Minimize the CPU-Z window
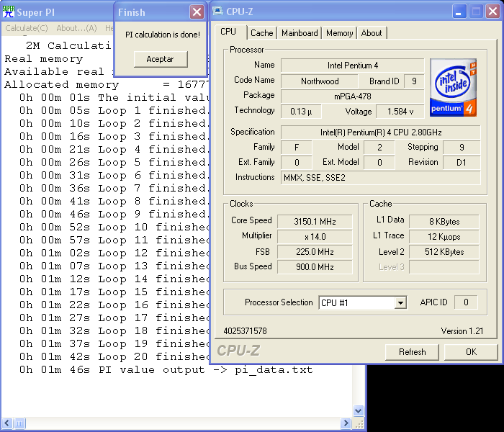 [458, 12]
